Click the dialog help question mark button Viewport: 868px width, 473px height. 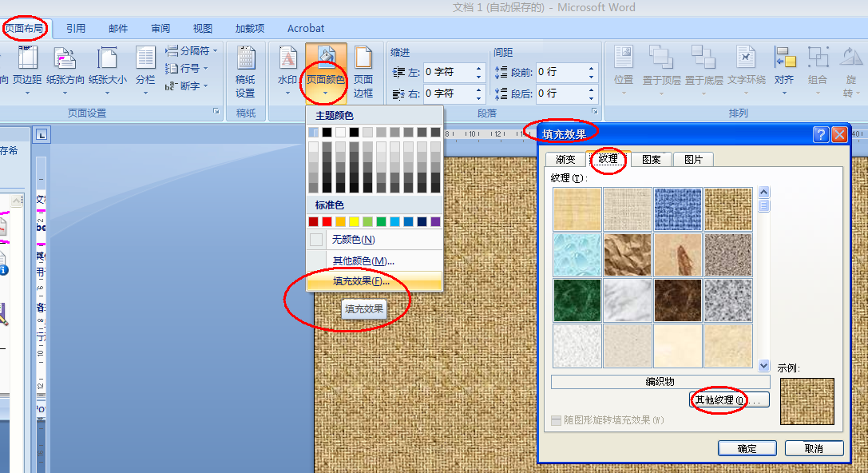821,134
